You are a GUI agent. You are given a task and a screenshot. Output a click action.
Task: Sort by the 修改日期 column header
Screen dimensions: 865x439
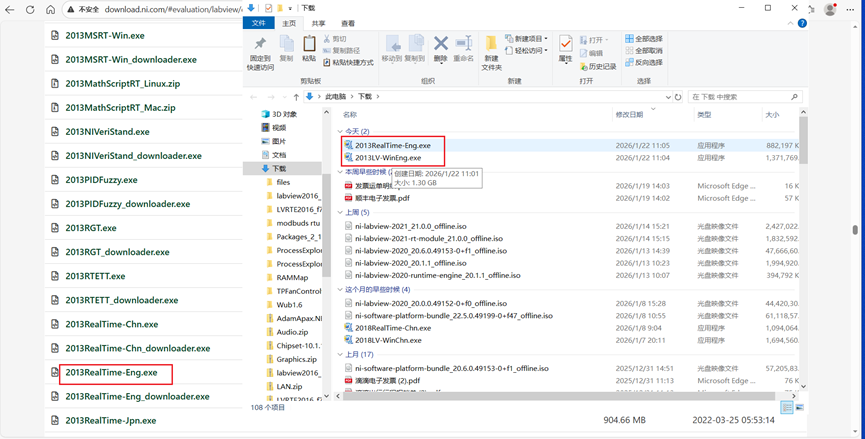click(x=653, y=115)
